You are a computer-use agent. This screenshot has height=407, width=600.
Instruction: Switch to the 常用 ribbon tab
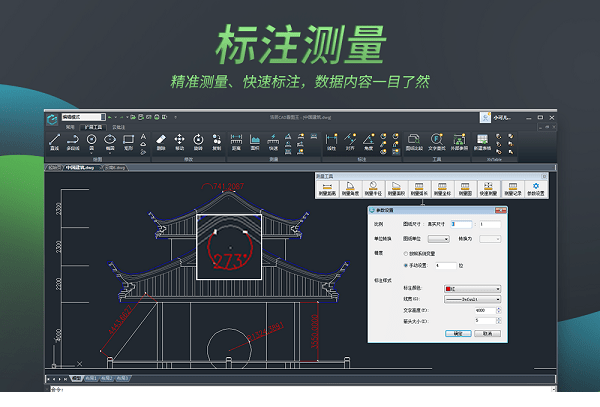tap(70, 127)
